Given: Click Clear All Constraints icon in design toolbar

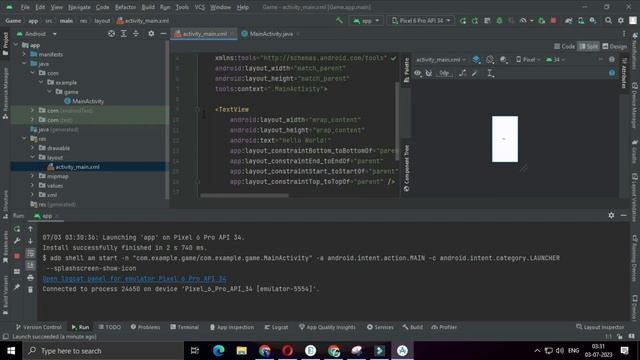Looking at the screenshot, I should tap(462, 73).
